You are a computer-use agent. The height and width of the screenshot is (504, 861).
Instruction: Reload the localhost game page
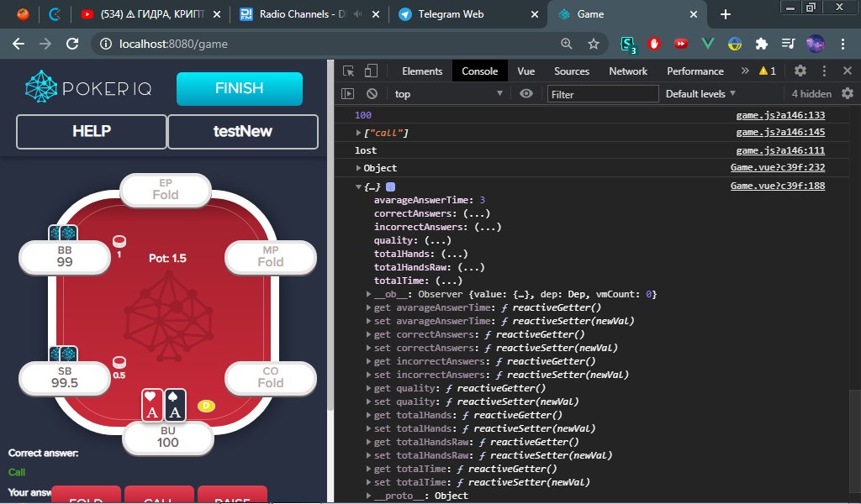pyautogui.click(x=72, y=44)
